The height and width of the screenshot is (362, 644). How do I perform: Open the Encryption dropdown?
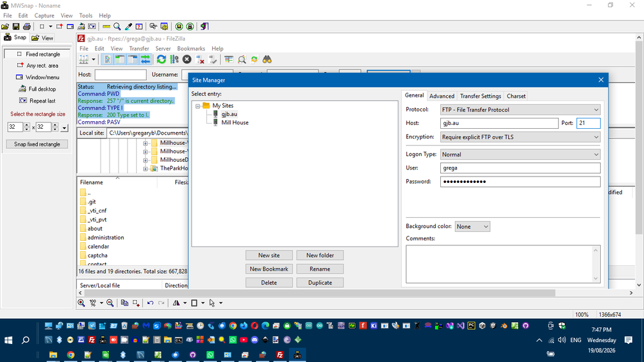click(520, 137)
